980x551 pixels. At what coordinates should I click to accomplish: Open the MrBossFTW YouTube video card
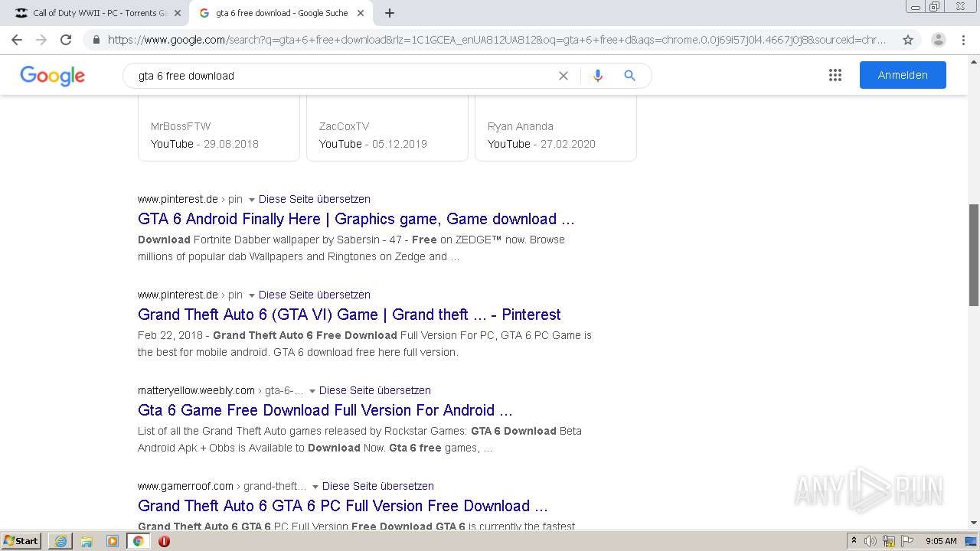(219, 129)
